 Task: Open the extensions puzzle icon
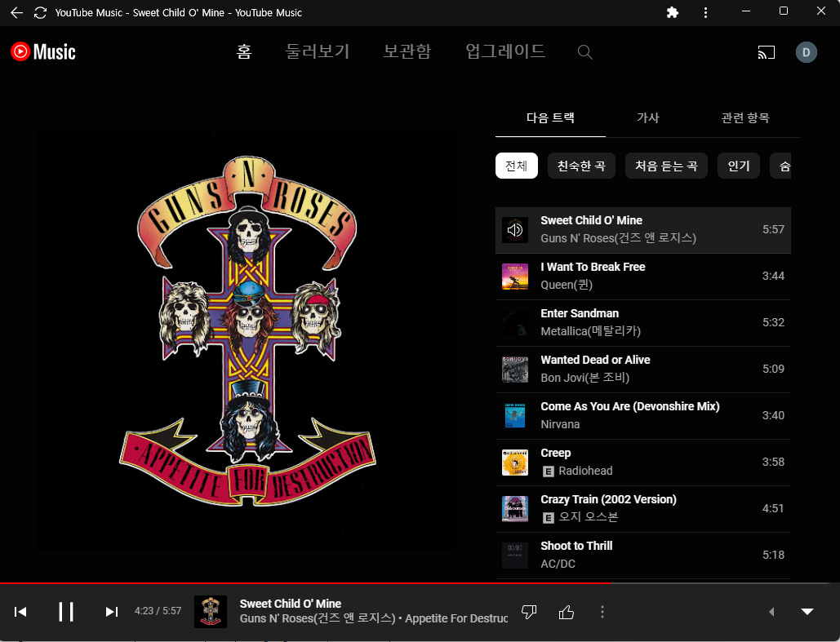(x=673, y=12)
